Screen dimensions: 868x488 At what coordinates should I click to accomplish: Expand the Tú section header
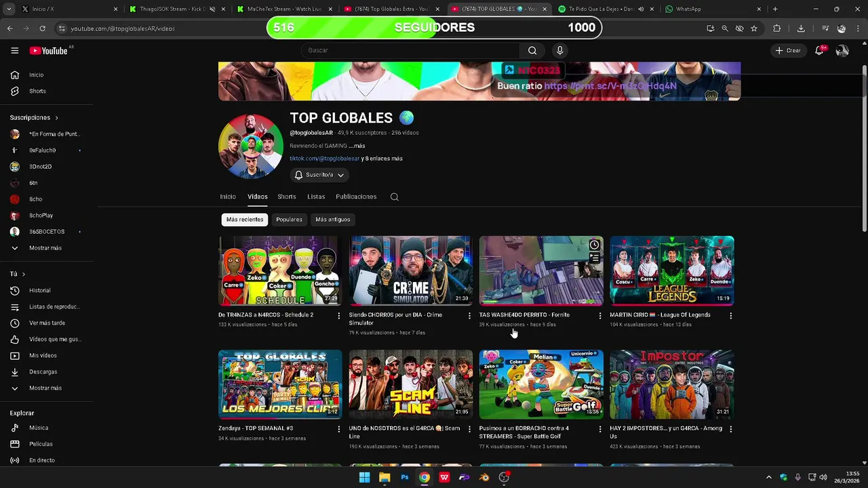(x=18, y=274)
